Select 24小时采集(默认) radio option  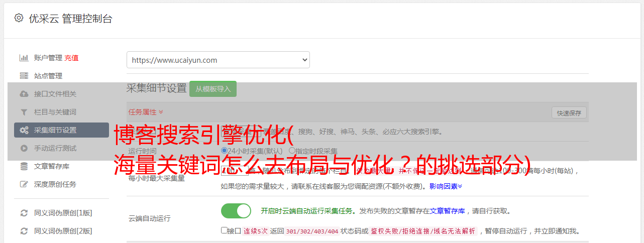(224, 151)
